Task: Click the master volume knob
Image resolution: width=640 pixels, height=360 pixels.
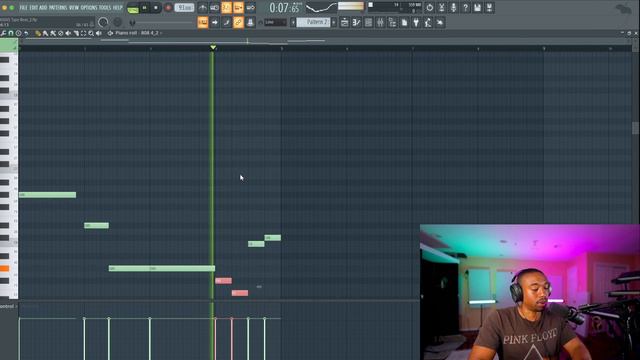Action: point(103,22)
